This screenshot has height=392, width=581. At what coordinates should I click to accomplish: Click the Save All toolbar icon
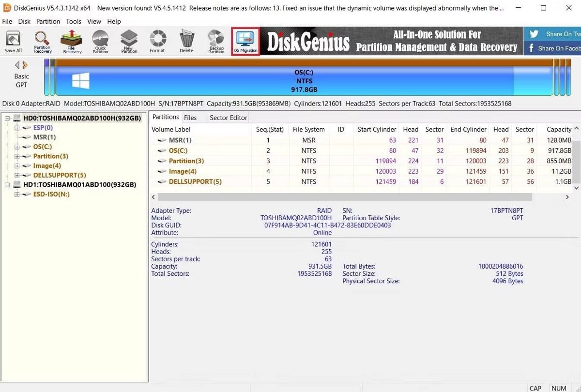pyautogui.click(x=13, y=41)
